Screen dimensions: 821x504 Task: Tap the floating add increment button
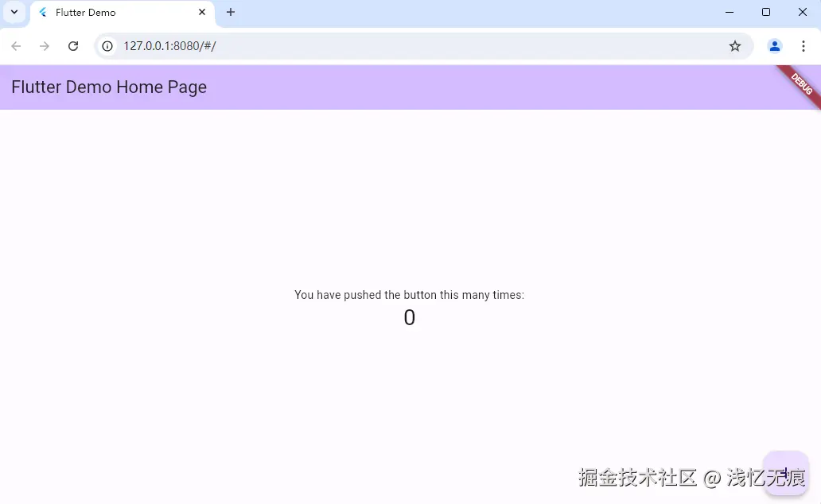786,472
